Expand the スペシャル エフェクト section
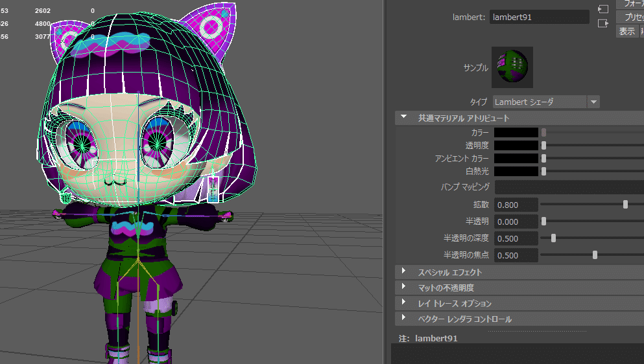Screen dimensions: 644x364 (404, 271)
